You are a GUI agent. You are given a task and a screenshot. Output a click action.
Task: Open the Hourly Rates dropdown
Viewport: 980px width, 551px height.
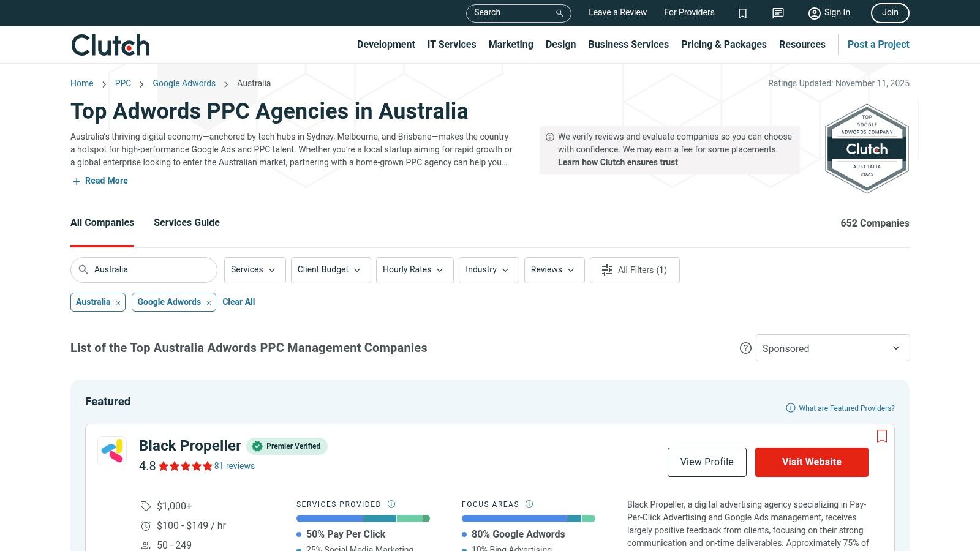point(415,270)
